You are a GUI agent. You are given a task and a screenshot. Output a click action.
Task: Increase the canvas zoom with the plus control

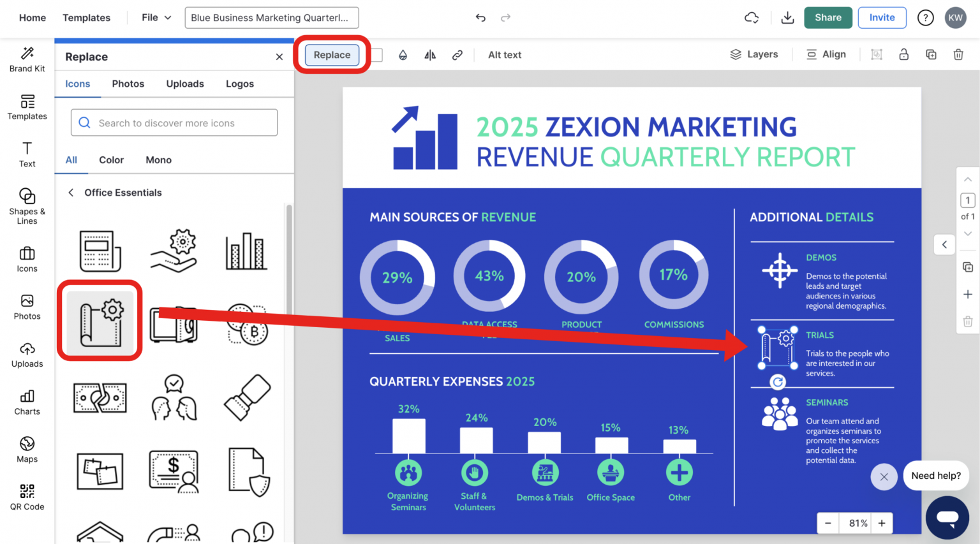tap(882, 522)
